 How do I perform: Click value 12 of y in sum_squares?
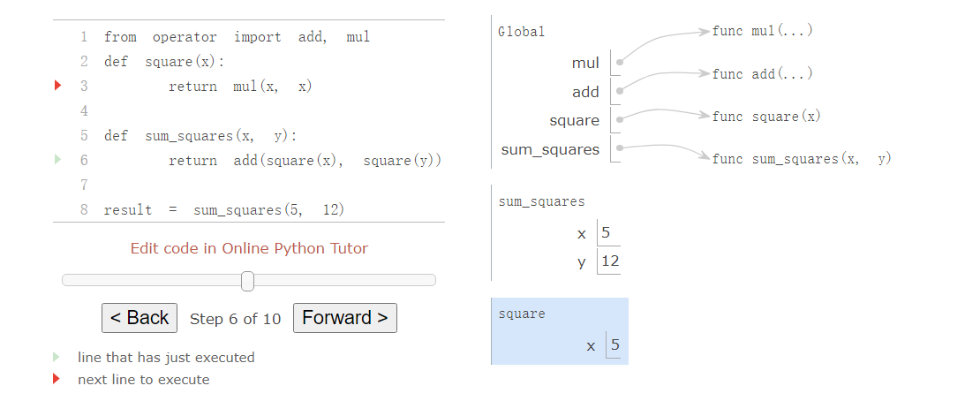tap(610, 261)
